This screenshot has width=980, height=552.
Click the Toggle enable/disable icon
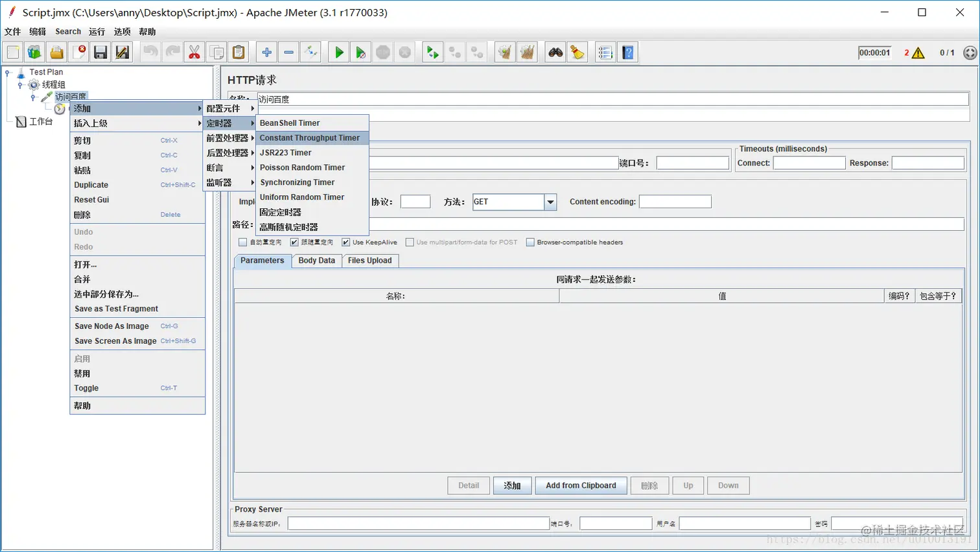310,53
